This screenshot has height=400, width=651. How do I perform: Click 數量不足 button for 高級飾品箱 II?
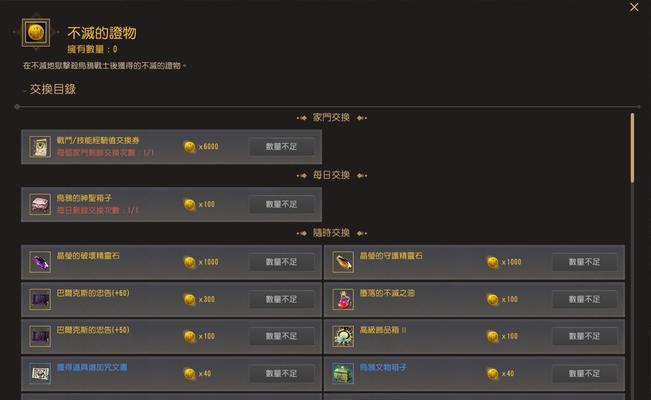click(585, 336)
